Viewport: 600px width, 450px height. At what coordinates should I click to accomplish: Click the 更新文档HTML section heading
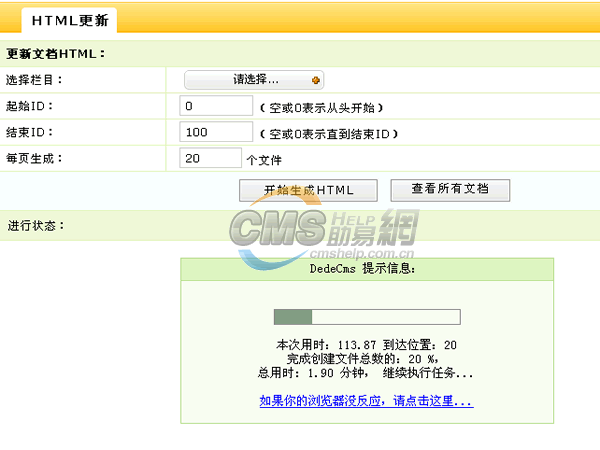pyautogui.click(x=56, y=54)
